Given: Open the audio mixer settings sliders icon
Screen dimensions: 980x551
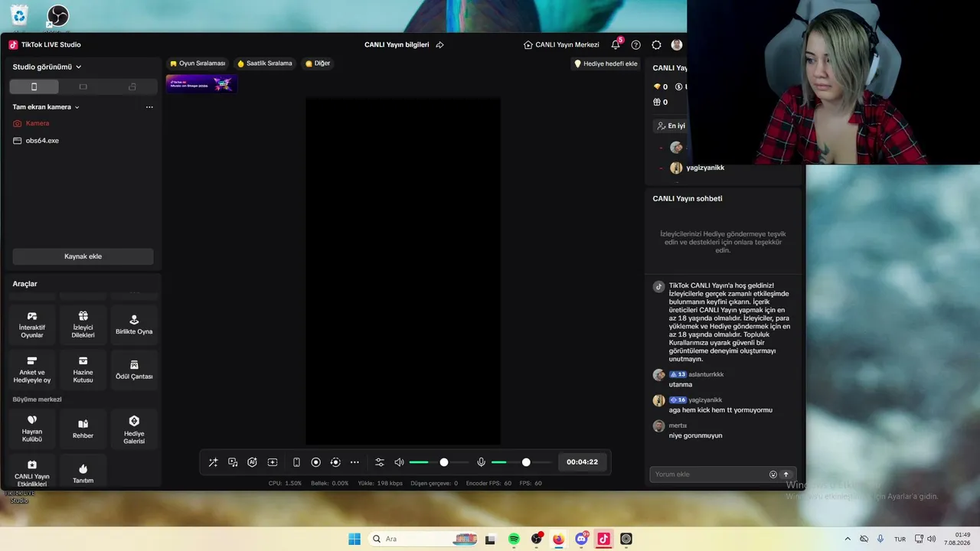Looking at the screenshot, I should (x=380, y=462).
